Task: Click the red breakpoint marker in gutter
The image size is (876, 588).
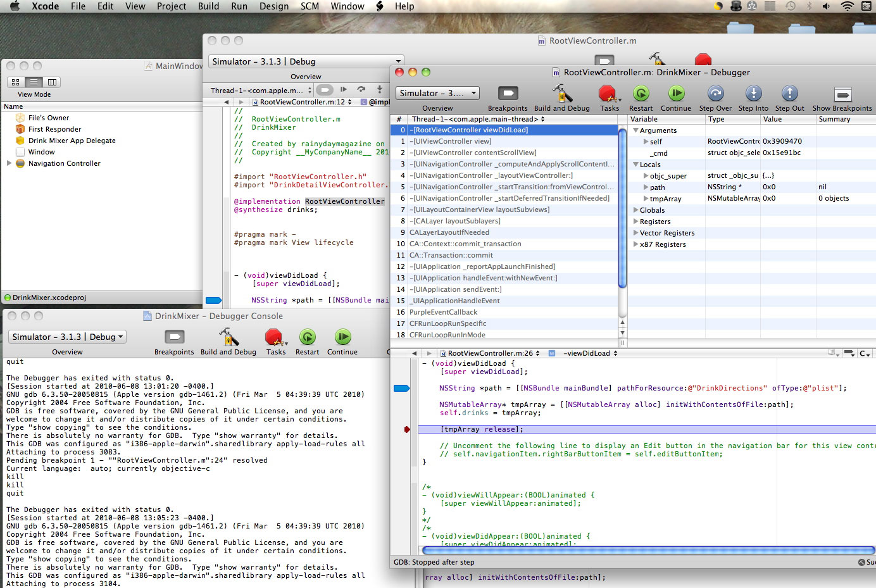Action: [x=407, y=430]
